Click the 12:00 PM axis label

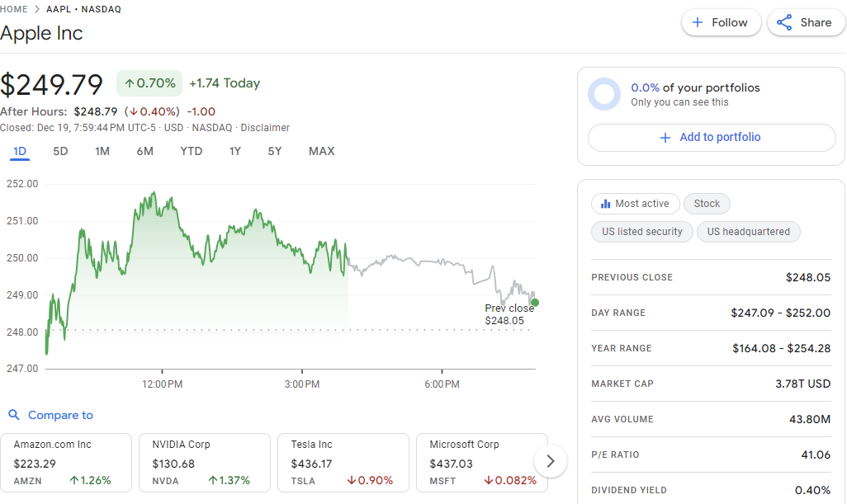[x=162, y=384]
